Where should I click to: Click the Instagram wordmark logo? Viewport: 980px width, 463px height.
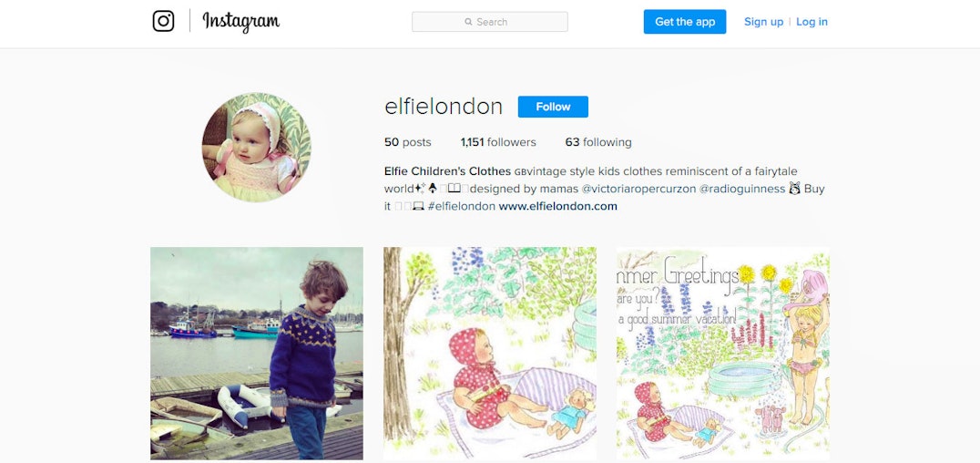(x=240, y=22)
